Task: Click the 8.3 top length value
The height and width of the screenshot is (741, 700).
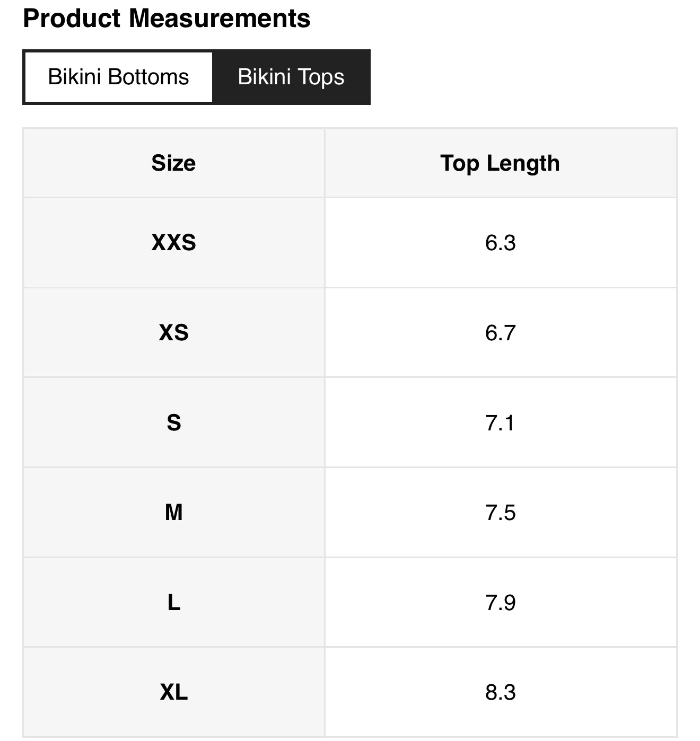Action: coord(500,692)
